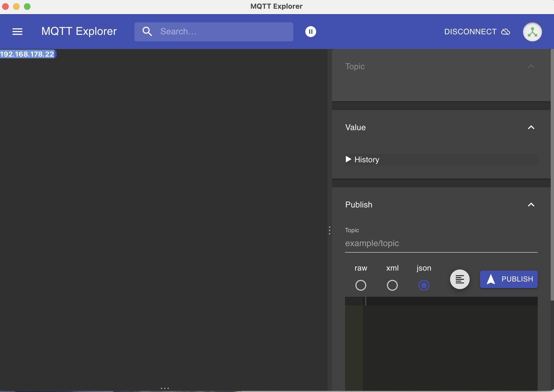Select the 192.168.178.22 tree node
The image size is (554, 392).
tap(27, 54)
